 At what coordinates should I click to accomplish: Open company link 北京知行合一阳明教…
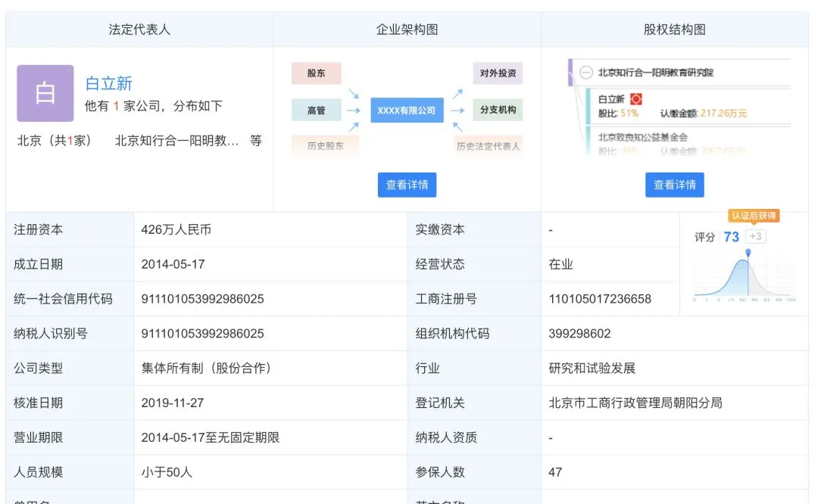[176, 141]
